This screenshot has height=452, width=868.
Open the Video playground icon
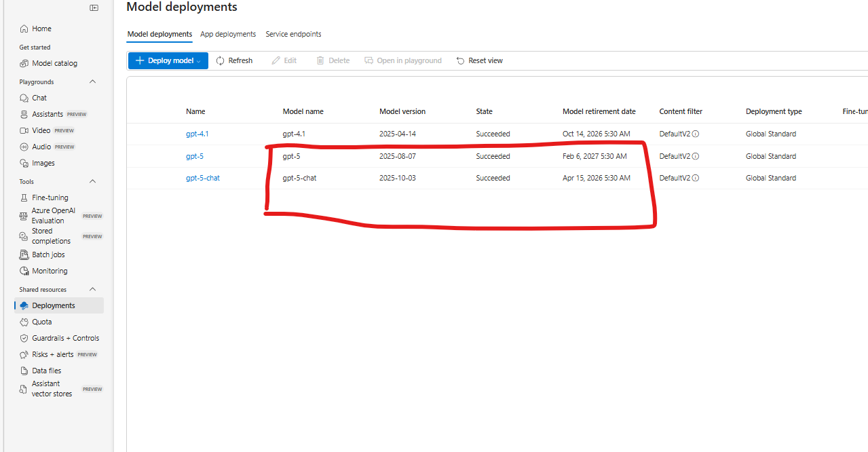(24, 130)
